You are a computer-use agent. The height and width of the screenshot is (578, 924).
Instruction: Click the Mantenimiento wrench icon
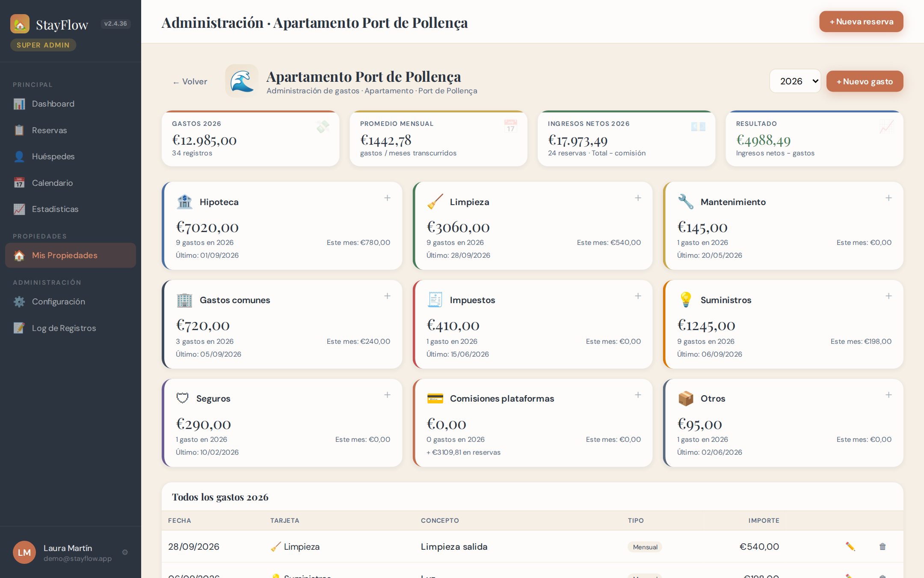tap(686, 202)
